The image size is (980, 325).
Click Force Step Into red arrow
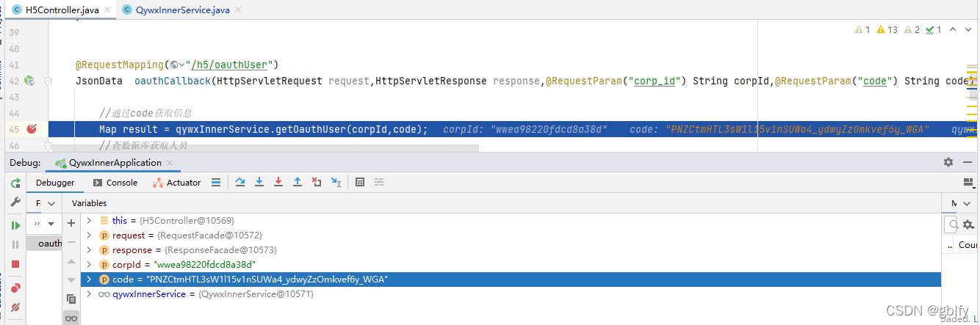coord(278,183)
